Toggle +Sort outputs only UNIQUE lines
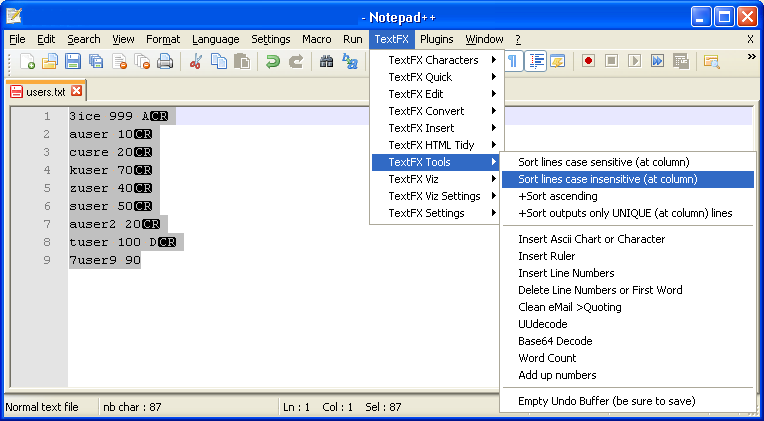Viewport: 764px width, 421px height. pyautogui.click(x=628, y=213)
